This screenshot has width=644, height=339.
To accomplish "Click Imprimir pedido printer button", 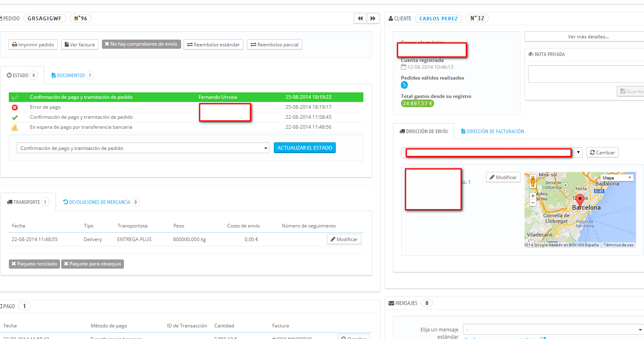I will click(33, 45).
